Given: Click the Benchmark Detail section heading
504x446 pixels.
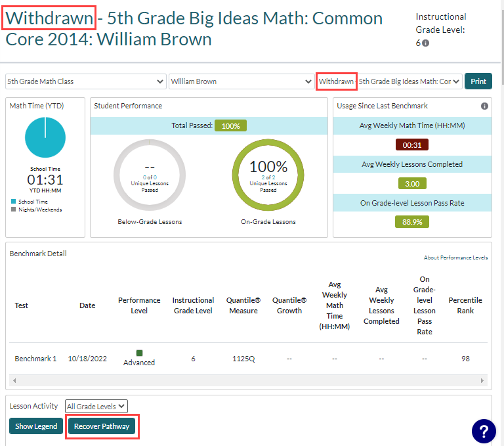Looking at the screenshot, I should pyautogui.click(x=38, y=254).
